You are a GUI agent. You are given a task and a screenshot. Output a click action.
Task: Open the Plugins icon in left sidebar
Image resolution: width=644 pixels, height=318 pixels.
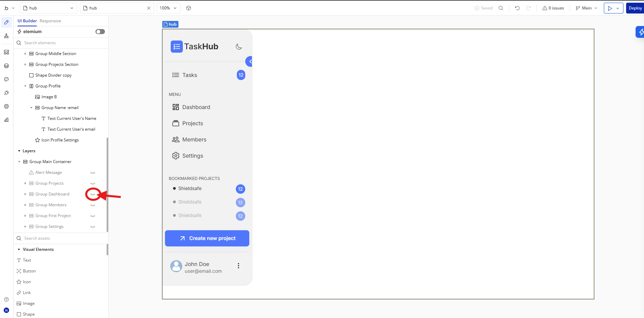click(x=6, y=93)
